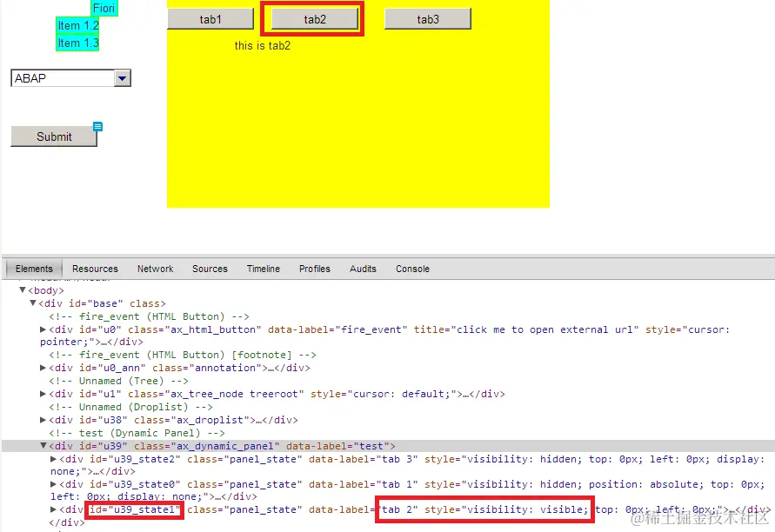
Task: Click data-label value "tab 1"
Action: (x=397, y=484)
